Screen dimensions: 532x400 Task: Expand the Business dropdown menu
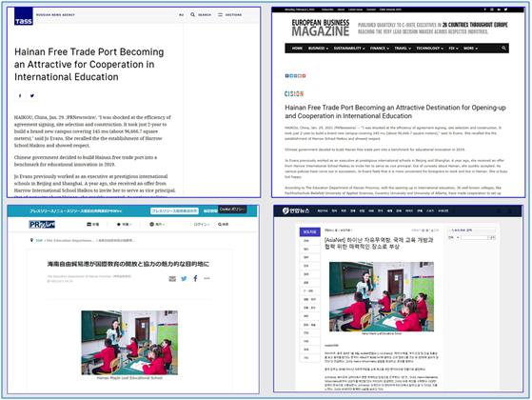(318, 49)
